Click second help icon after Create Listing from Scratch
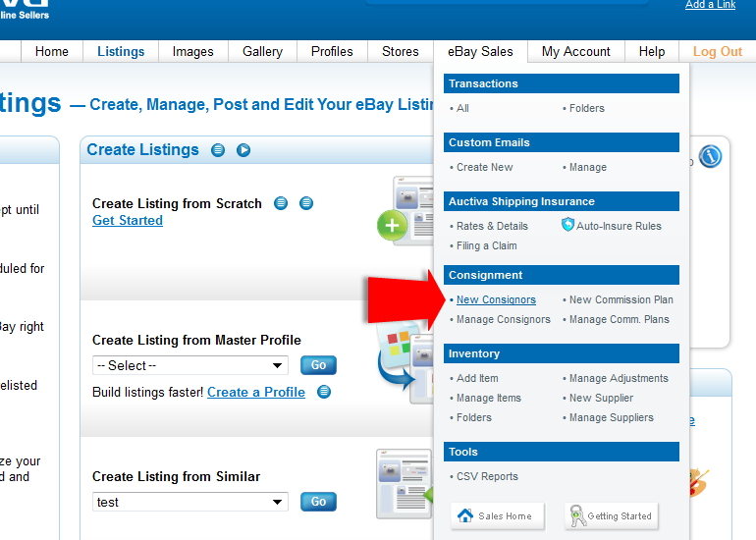 [x=306, y=203]
